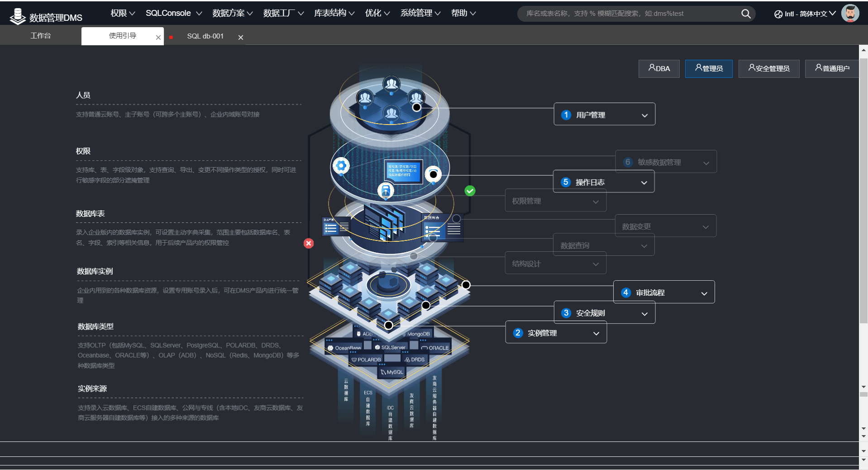Open the user avatar menu
This screenshot has height=470, width=868.
850,14
